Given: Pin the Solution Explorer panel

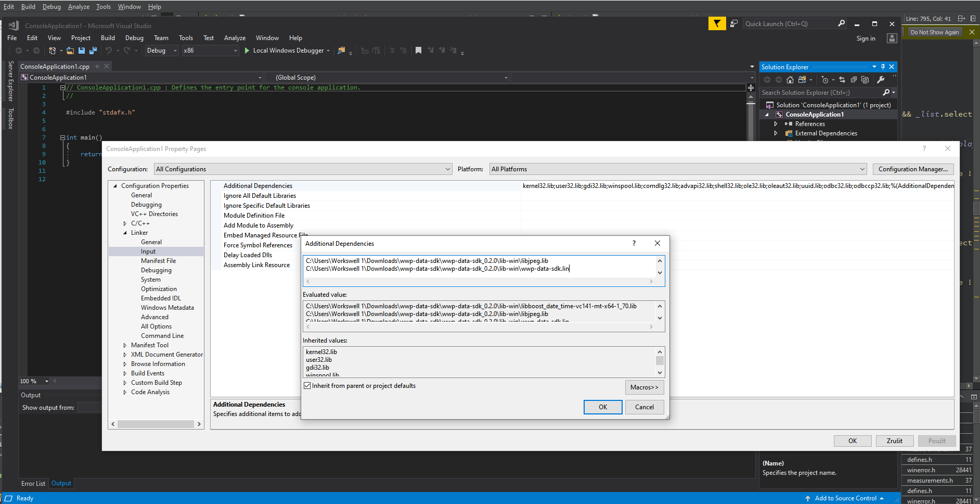Looking at the screenshot, I should click(883, 67).
